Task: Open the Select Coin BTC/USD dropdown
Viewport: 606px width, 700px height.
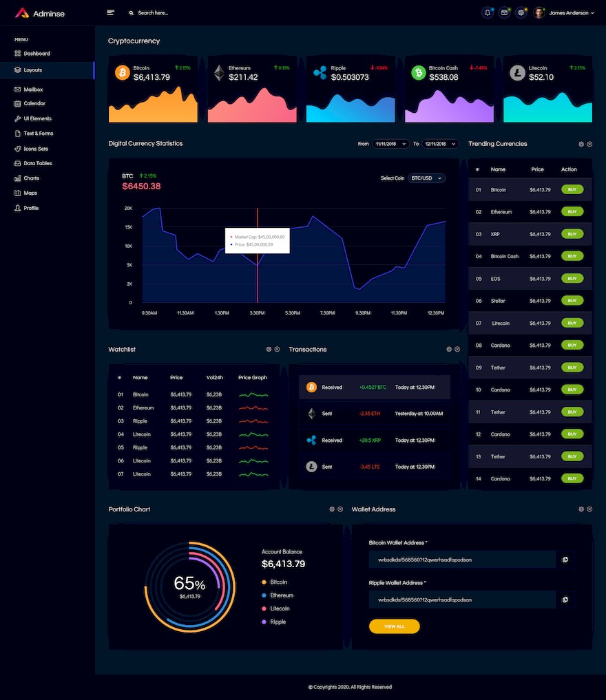Action: coord(427,178)
